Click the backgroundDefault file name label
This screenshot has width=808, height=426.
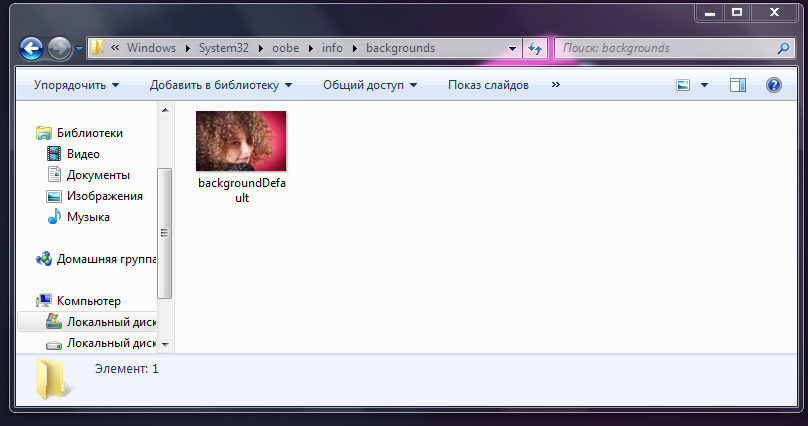pyautogui.click(x=242, y=190)
